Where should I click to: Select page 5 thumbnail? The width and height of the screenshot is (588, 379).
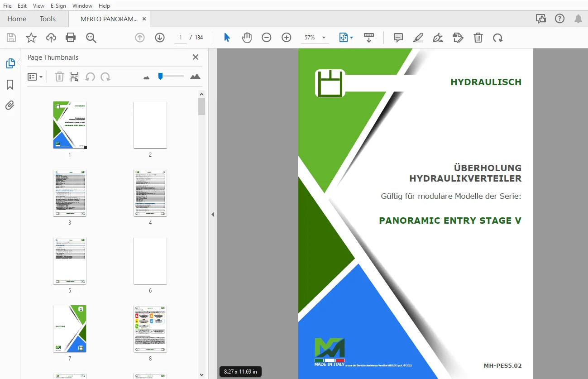(x=70, y=261)
